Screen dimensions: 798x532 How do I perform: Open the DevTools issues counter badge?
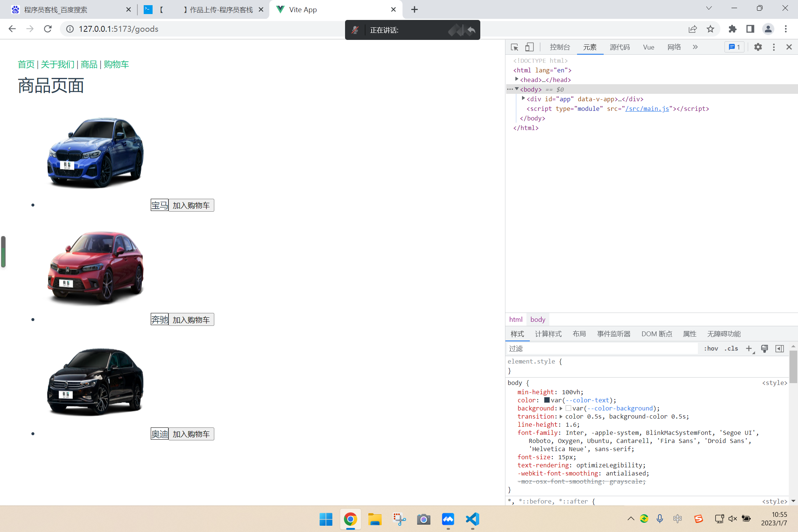click(x=734, y=47)
